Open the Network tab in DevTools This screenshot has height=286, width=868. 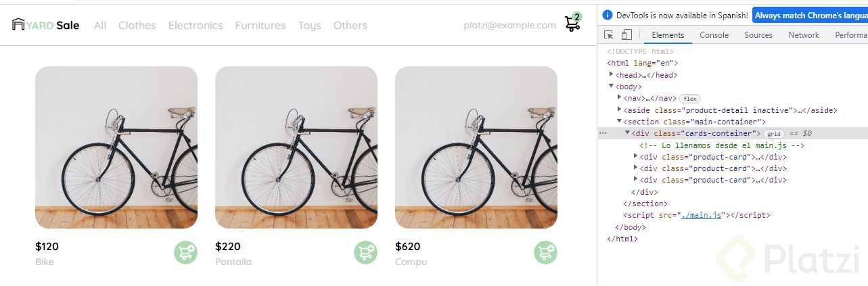(803, 35)
